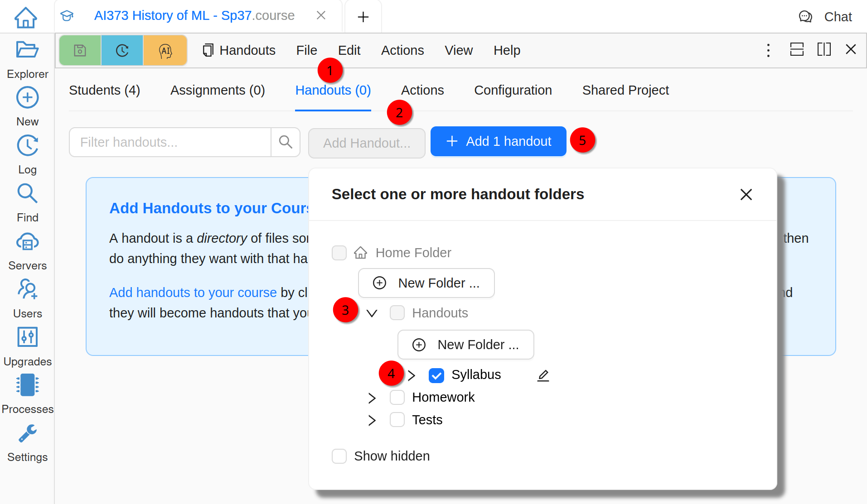Open the Actions menu in menu bar

402,50
